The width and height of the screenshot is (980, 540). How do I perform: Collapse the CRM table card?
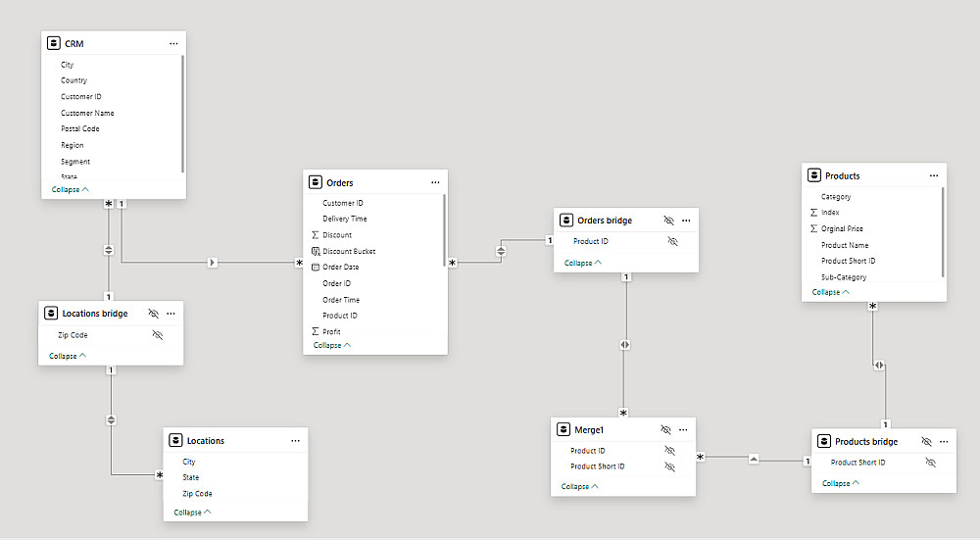[x=70, y=189]
